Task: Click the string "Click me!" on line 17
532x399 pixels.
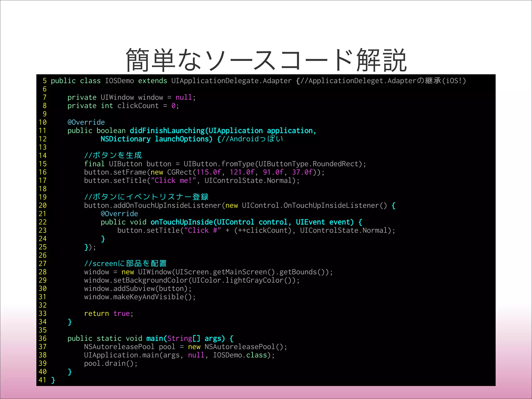Action: (173, 181)
